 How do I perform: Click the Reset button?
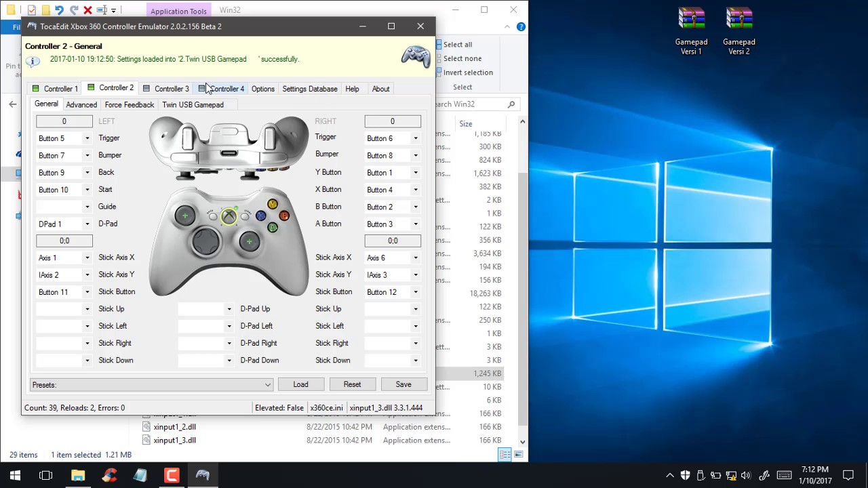click(x=352, y=385)
